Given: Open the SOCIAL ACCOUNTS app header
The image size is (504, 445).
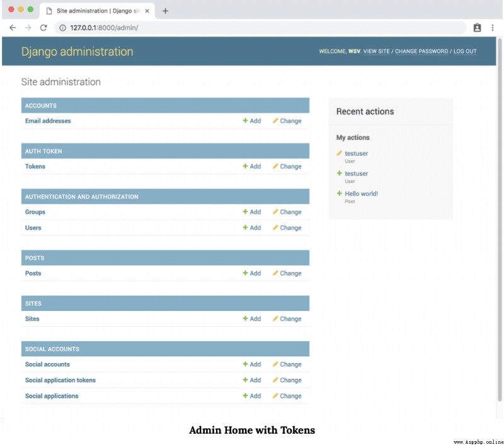Looking at the screenshot, I should [x=52, y=349].
